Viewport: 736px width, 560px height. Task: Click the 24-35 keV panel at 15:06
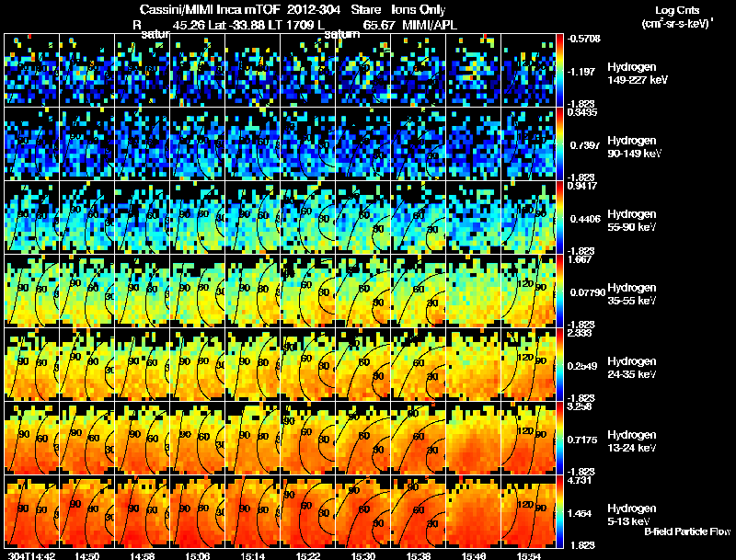(197, 364)
